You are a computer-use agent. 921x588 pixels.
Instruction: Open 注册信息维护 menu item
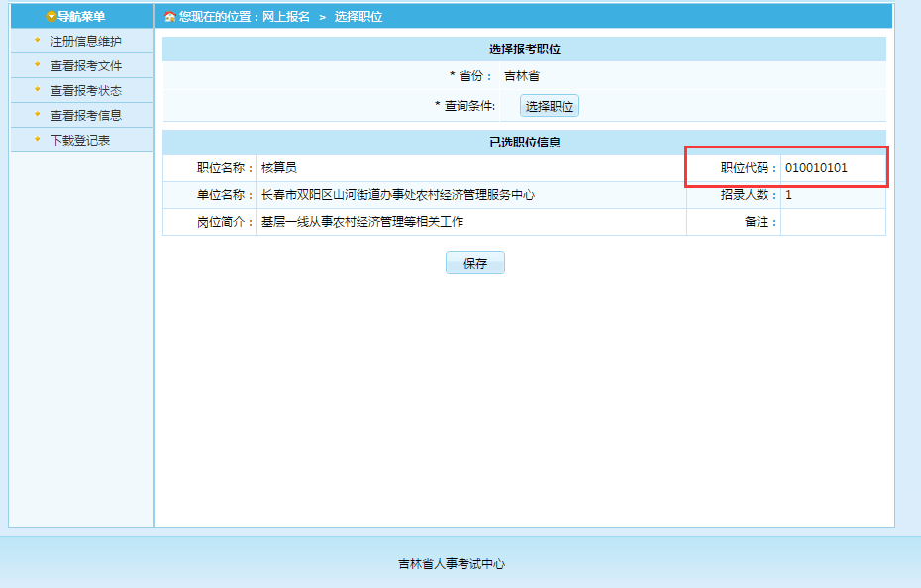pyautogui.click(x=86, y=42)
